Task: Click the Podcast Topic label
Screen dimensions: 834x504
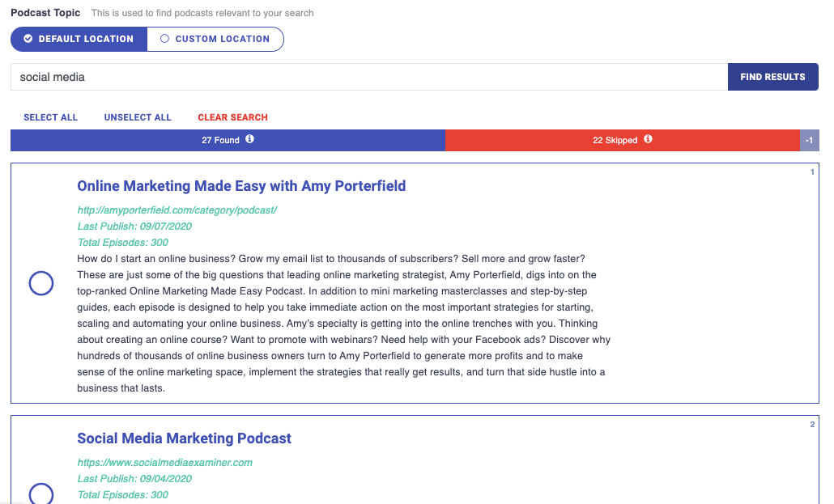Action: click(x=45, y=13)
